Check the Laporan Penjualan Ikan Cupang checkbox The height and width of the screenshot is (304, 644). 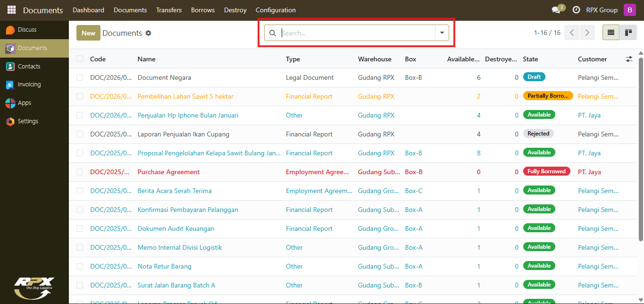[80, 134]
